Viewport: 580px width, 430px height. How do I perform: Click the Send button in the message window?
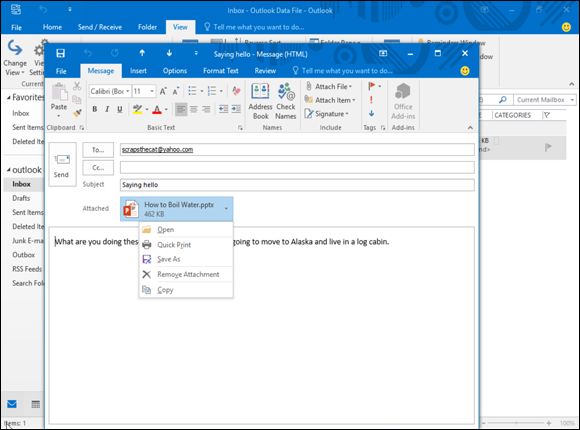[x=62, y=164]
